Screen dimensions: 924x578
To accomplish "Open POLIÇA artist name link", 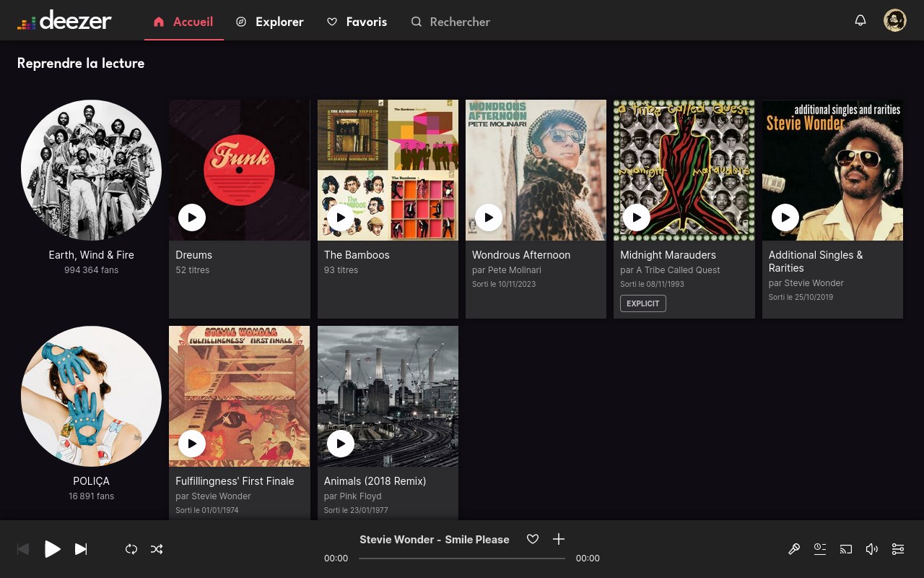I will pos(91,481).
